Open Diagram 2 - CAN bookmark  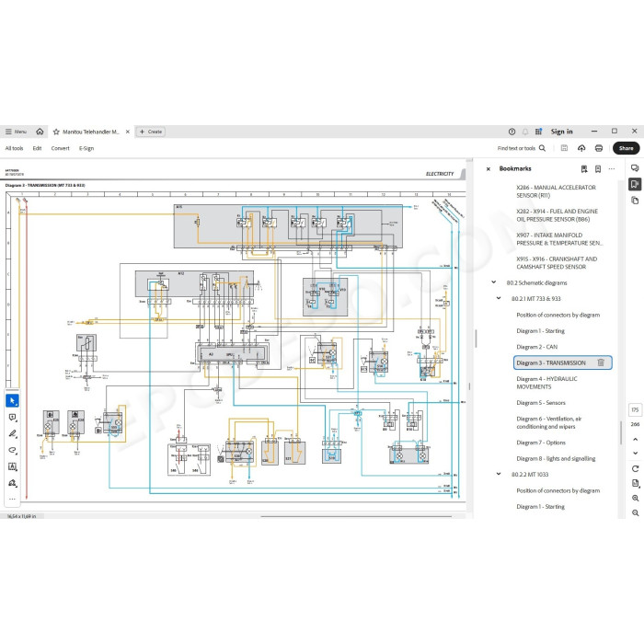pos(536,347)
